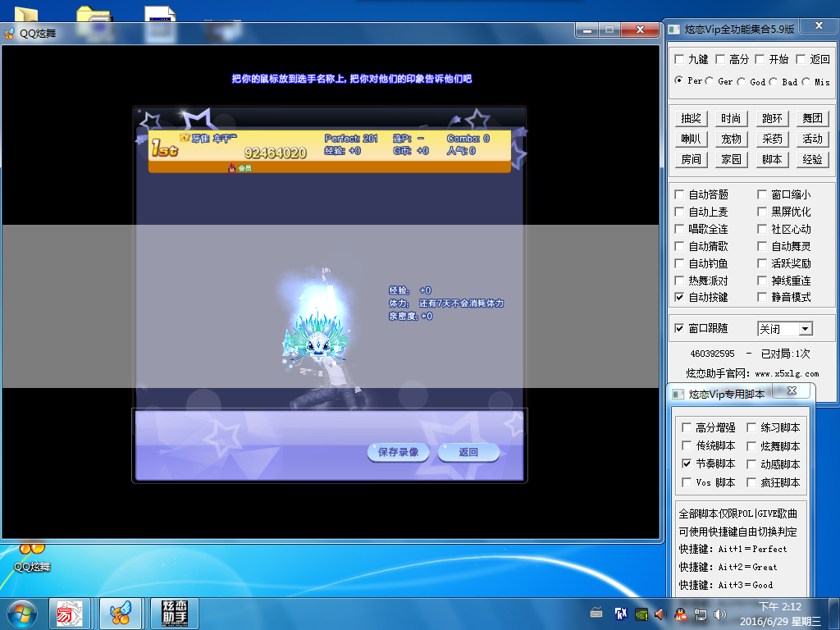Uncheck 自动按键 checkbox
This screenshot has height=630, width=840.
click(x=679, y=297)
